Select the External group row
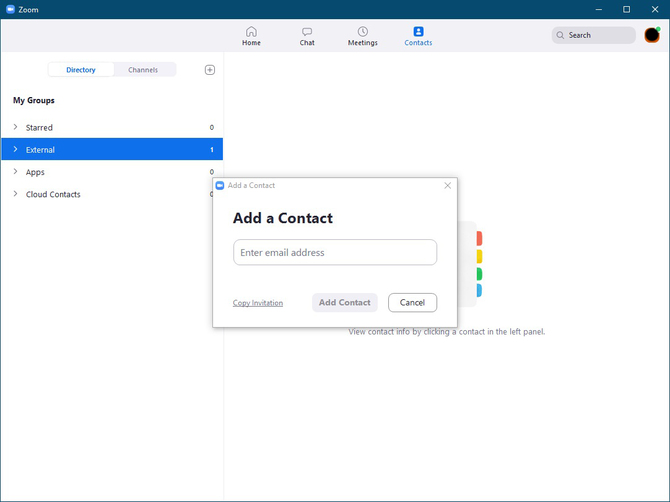This screenshot has width=670, height=502. click(112, 149)
